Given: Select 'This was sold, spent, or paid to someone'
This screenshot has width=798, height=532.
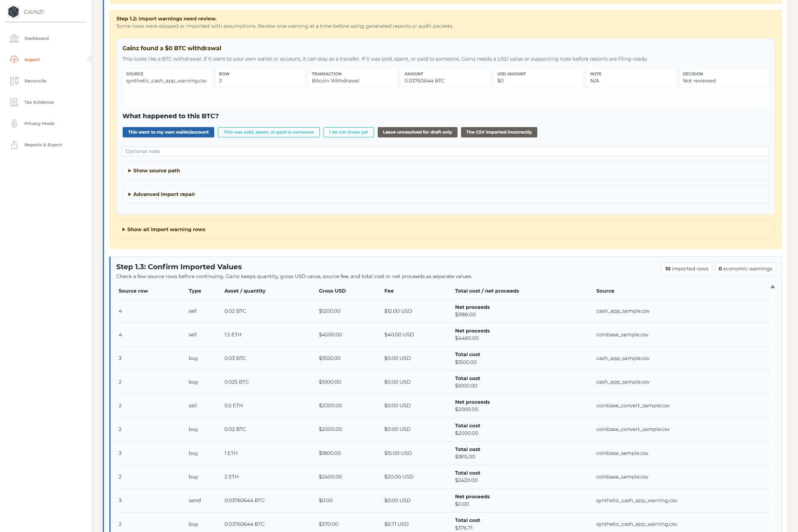Looking at the screenshot, I should click(268, 132).
